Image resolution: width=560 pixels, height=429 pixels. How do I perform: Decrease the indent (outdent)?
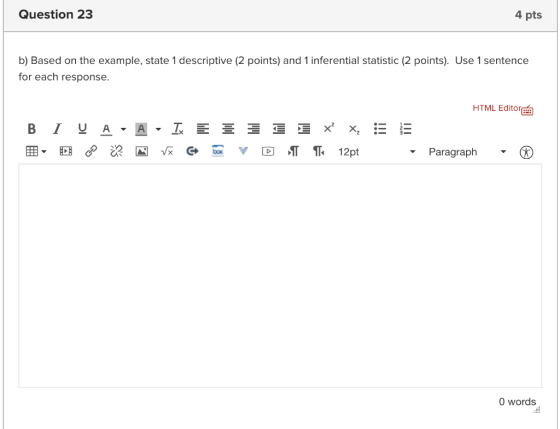[x=279, y=129]
